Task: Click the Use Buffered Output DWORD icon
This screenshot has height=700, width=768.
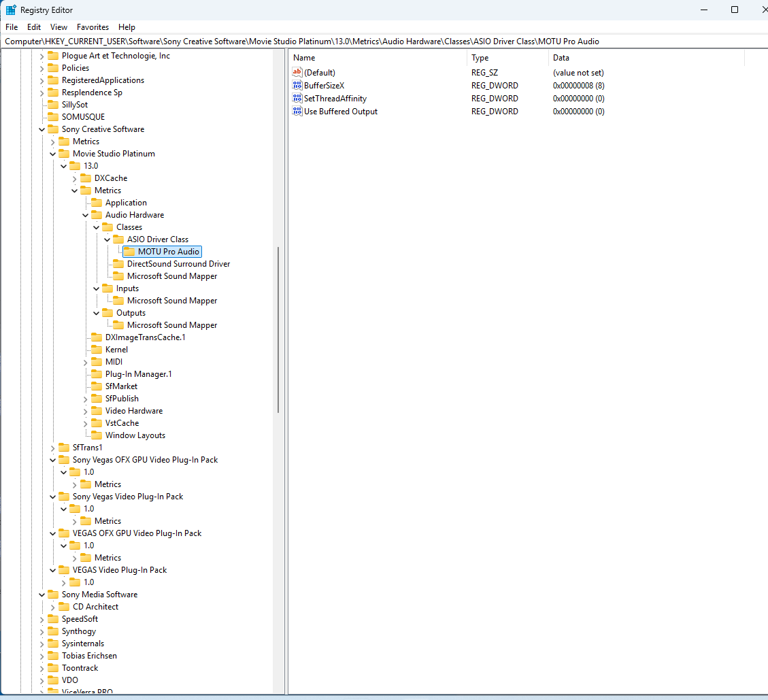Action: point(297,111)
